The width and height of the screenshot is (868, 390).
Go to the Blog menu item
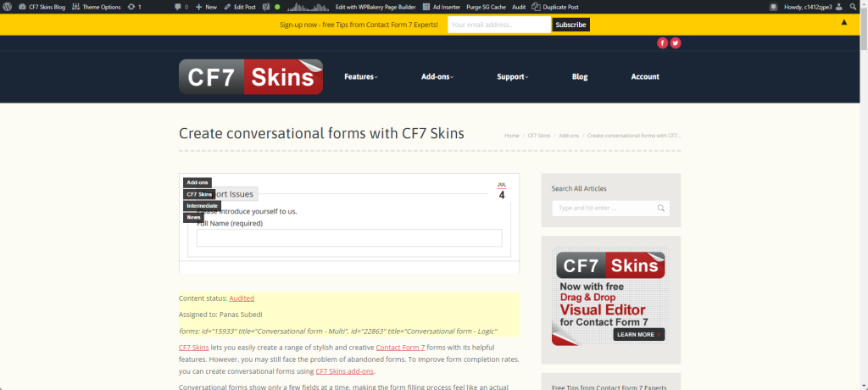click(580, 76)
